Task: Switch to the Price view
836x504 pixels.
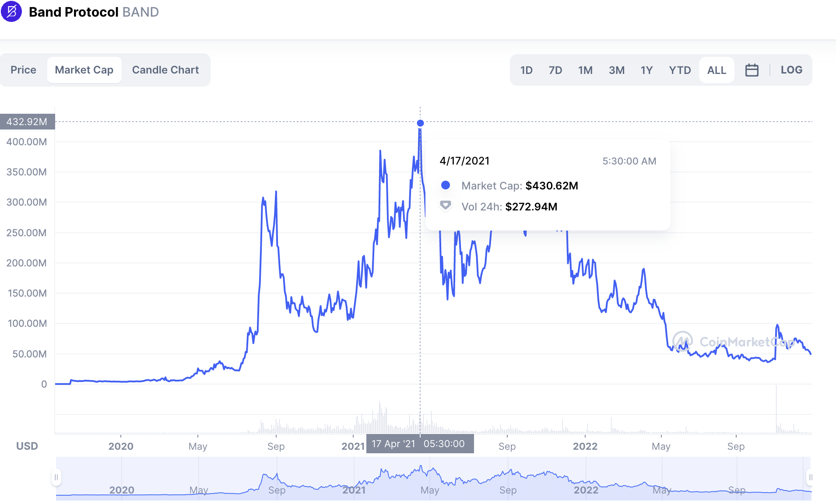Action: click(24, 70)
